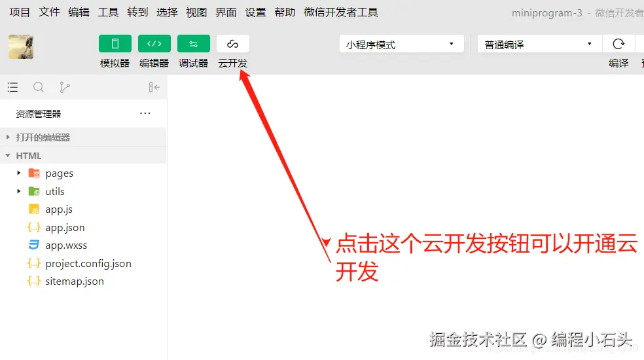Open the sidebar search icon

(x=39, y=87)
